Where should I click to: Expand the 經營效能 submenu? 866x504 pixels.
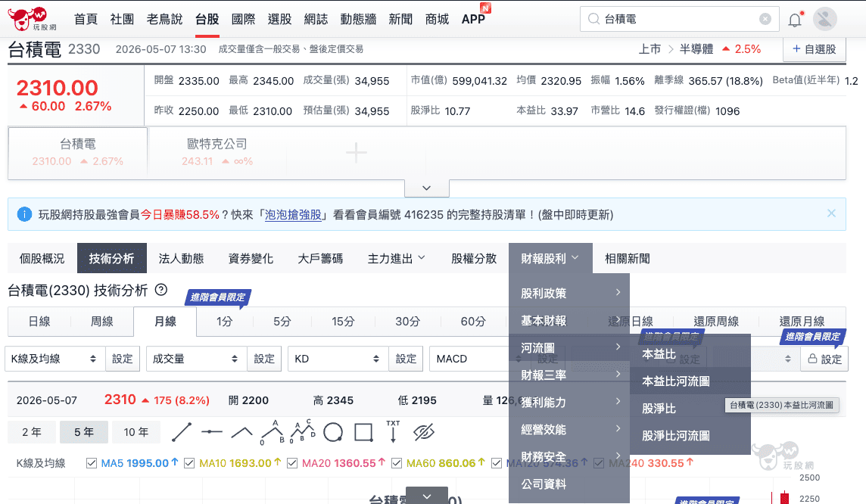[569, 430]
